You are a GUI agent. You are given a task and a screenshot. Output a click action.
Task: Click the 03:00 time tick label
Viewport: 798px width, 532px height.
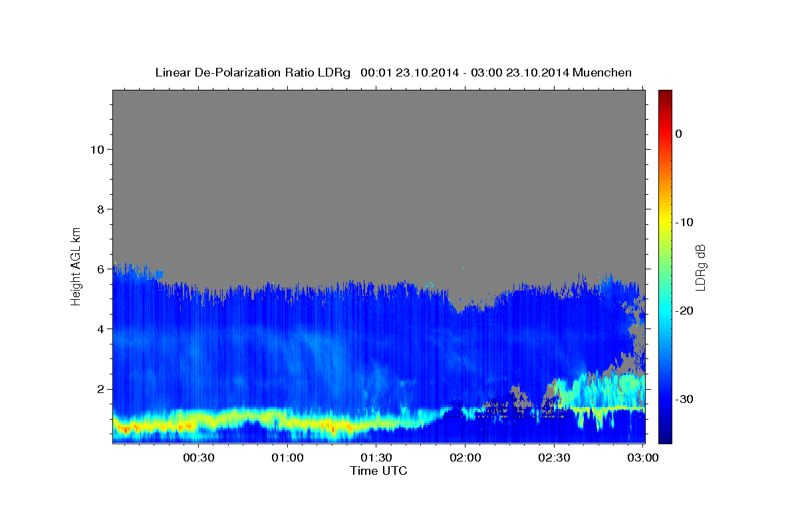tap(642, 458)
